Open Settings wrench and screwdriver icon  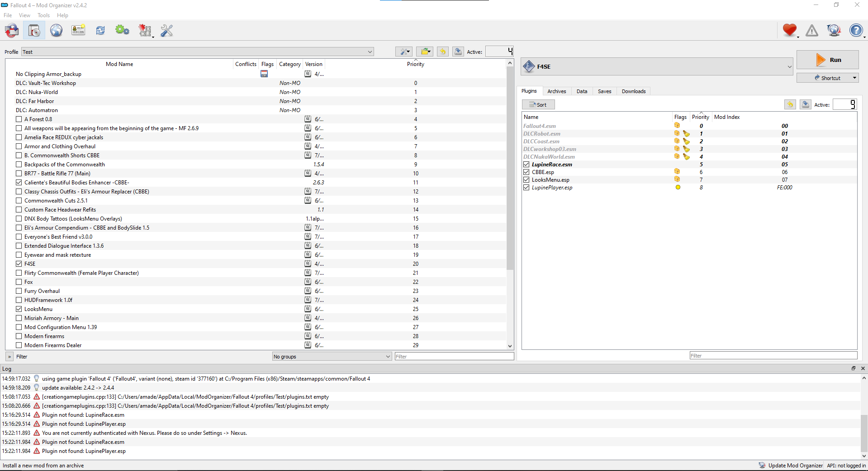coord(167,30)
